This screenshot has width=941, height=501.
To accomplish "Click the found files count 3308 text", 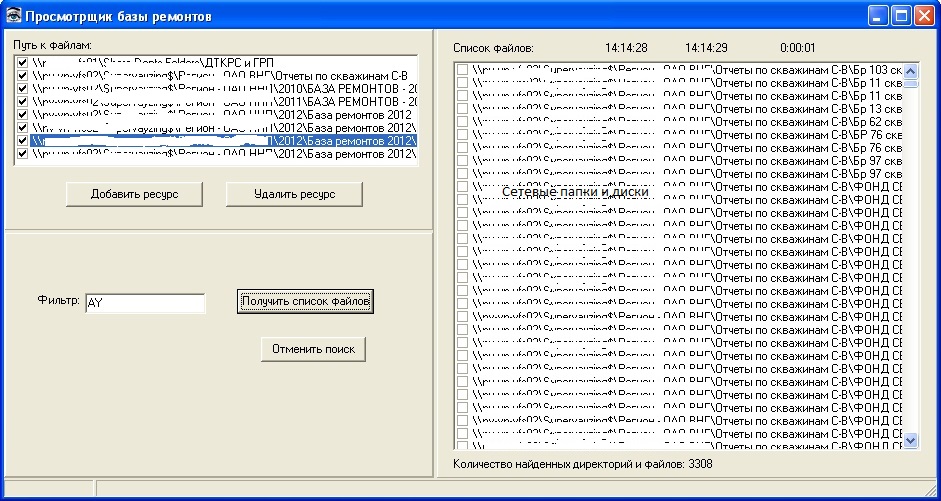I will pos(583,464).
